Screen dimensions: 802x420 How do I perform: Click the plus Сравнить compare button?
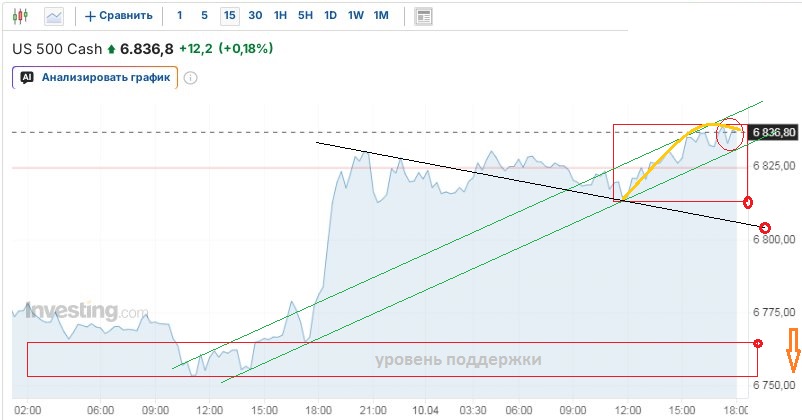(119, 16)
